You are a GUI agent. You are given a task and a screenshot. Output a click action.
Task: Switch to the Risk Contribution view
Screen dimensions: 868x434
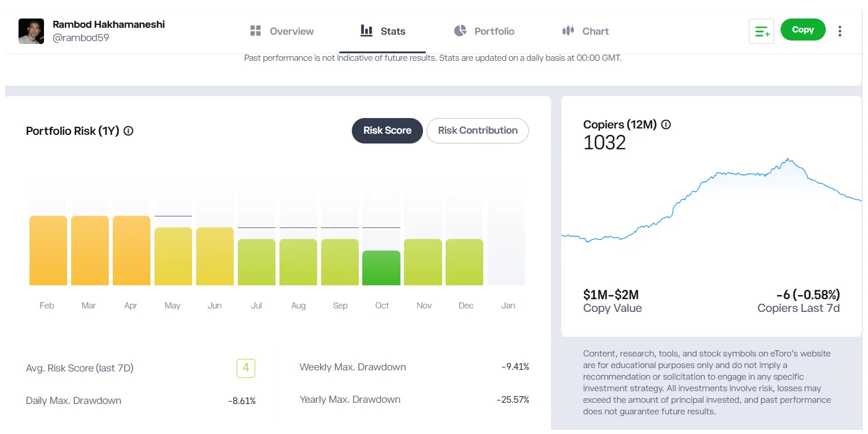pyautogui.click(x=477, y=131)
